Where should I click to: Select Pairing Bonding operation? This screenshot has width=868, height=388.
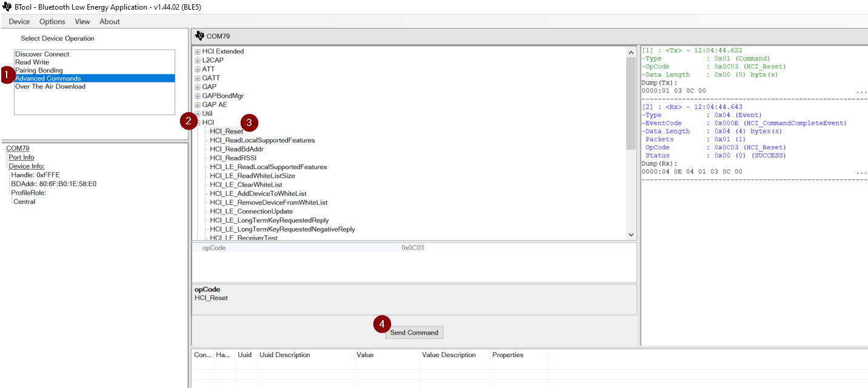pyautogui.click(x=39, y=70)
